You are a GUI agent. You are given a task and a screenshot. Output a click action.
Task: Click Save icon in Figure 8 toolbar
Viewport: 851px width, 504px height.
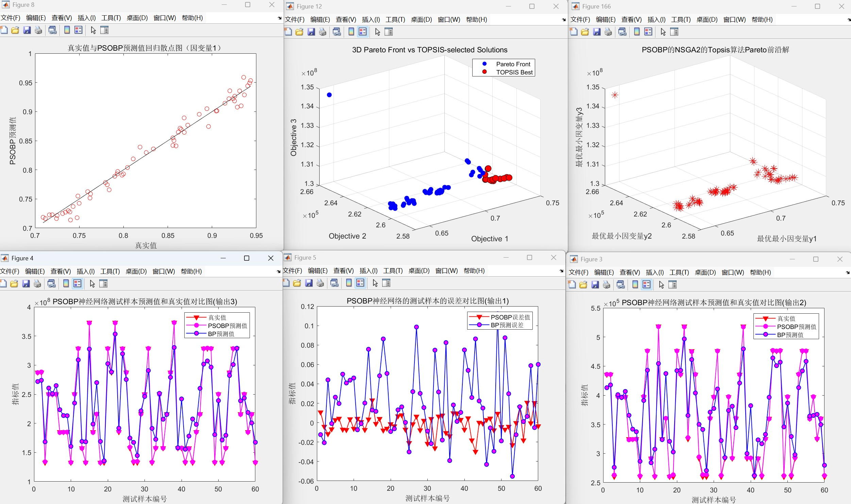tap(27, 30)
